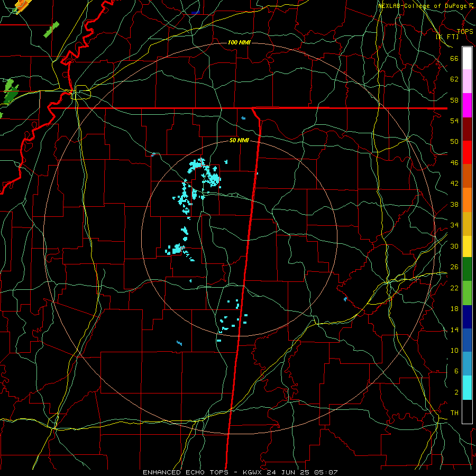Click the yellow legend swatch
The image size is (476, 476).
467,246
